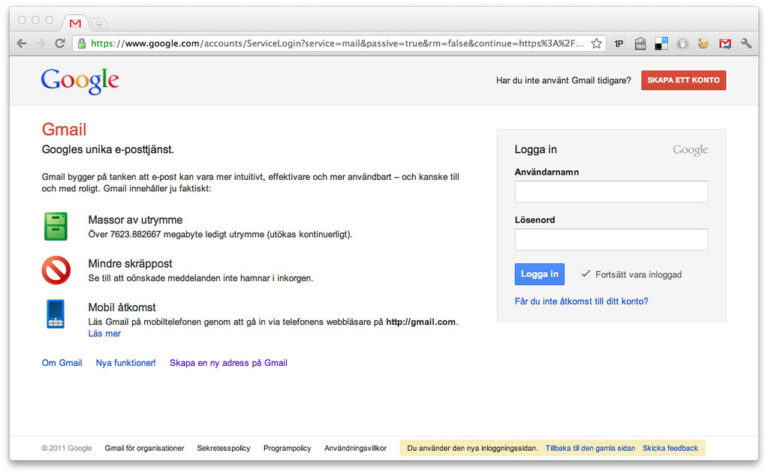
Task: Click the red no-spam prohibition icon
Action: click(x=56, y=270)
